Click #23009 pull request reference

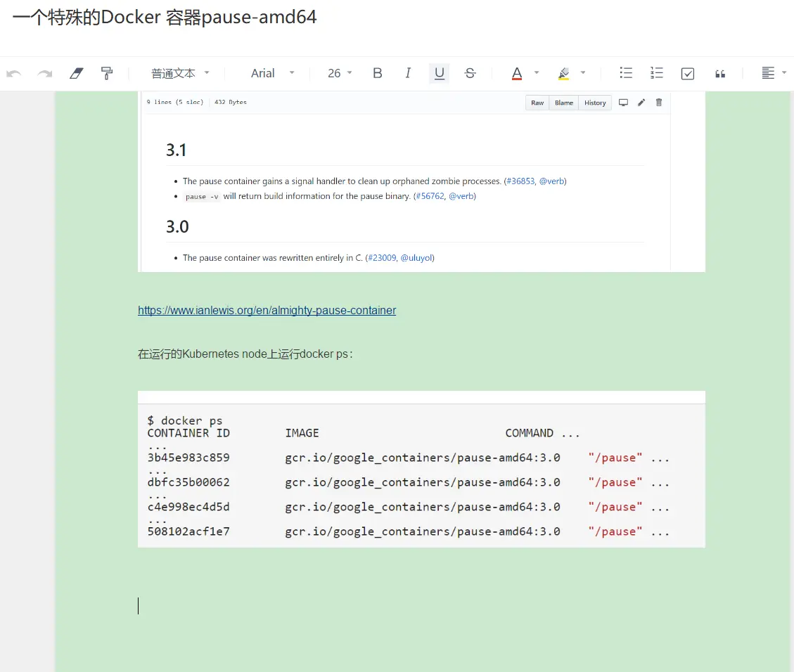382,257
